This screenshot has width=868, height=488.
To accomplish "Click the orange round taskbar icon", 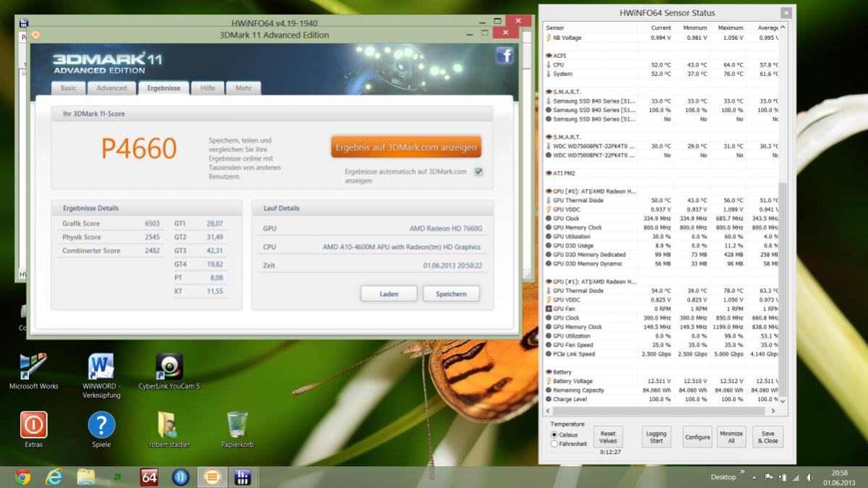I will click(x=212, y=477).
